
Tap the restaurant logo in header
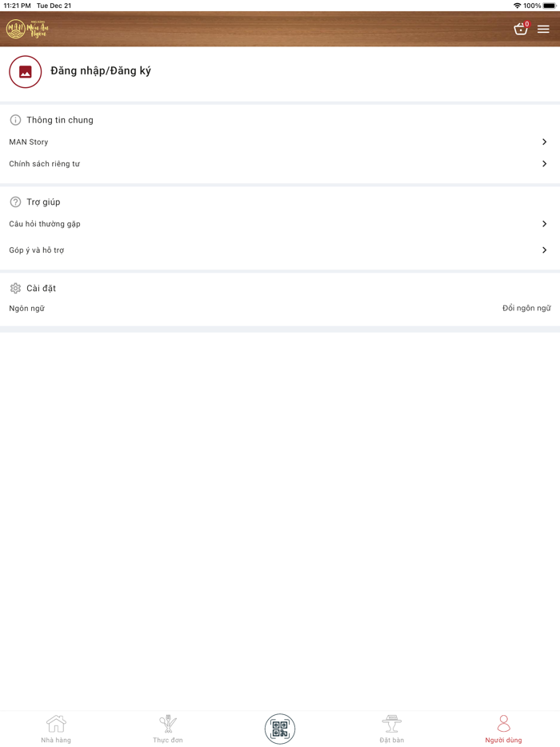coord(26,30)
